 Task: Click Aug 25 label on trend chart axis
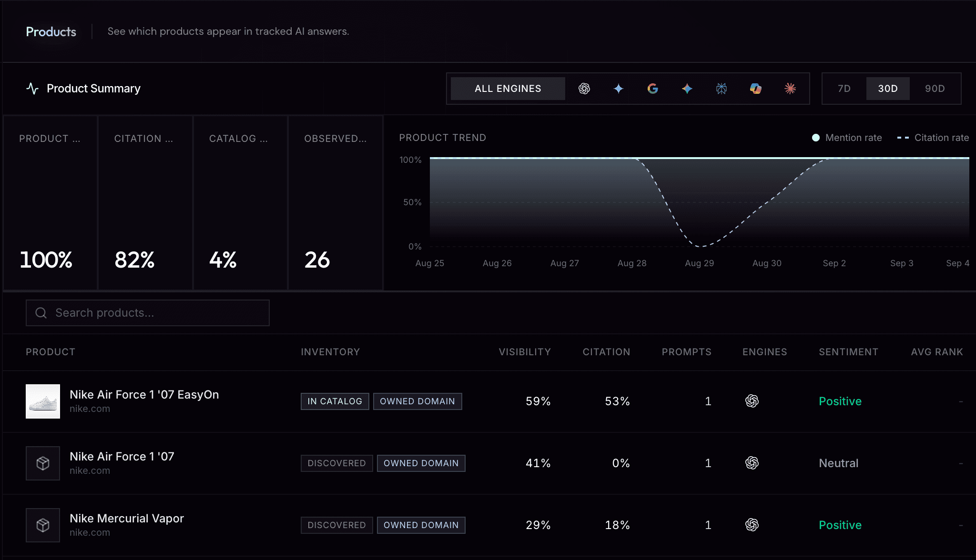(430, 263)
